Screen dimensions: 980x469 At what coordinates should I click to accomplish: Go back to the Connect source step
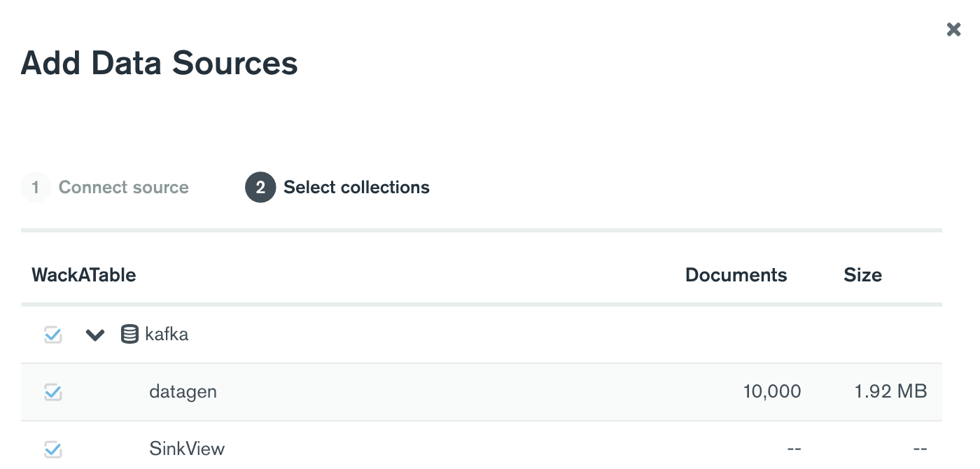tap(124, 187)
